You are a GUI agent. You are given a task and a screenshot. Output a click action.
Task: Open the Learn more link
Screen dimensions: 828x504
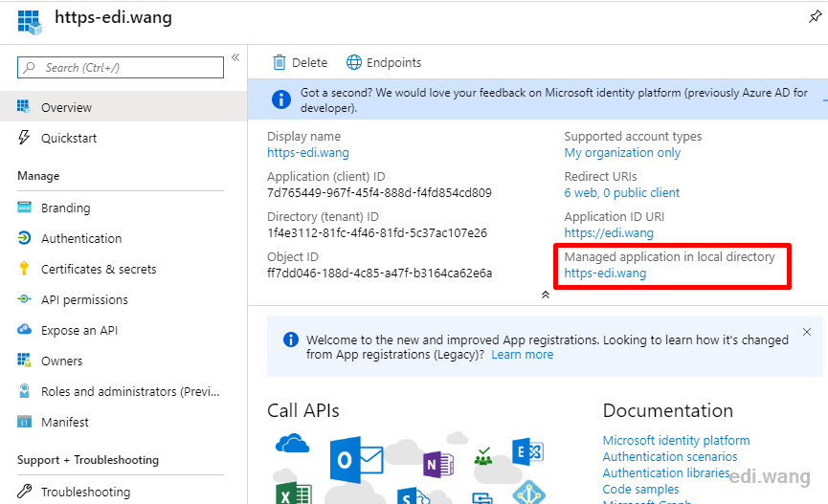[523, 355]
